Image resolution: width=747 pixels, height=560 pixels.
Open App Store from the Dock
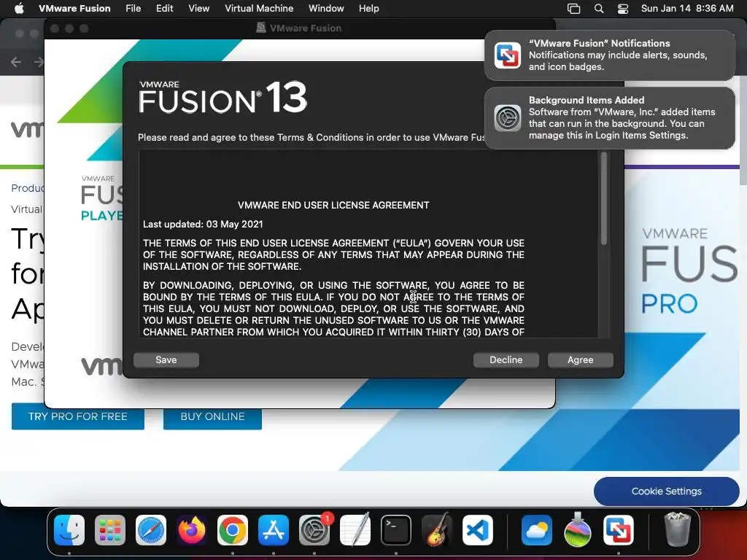tap(274, 530)
